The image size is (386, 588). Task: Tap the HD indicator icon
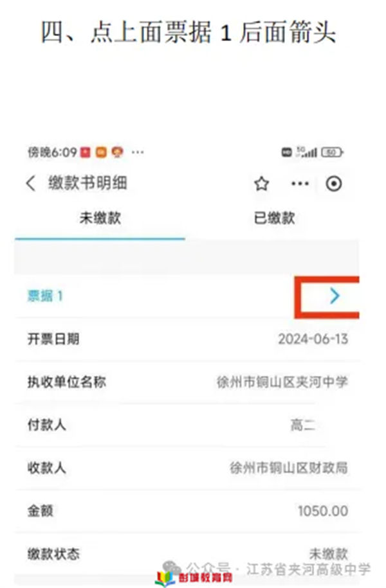286,152
